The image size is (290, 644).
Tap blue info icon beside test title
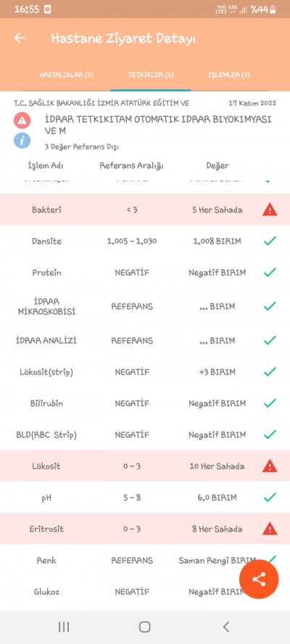(22, 140)
